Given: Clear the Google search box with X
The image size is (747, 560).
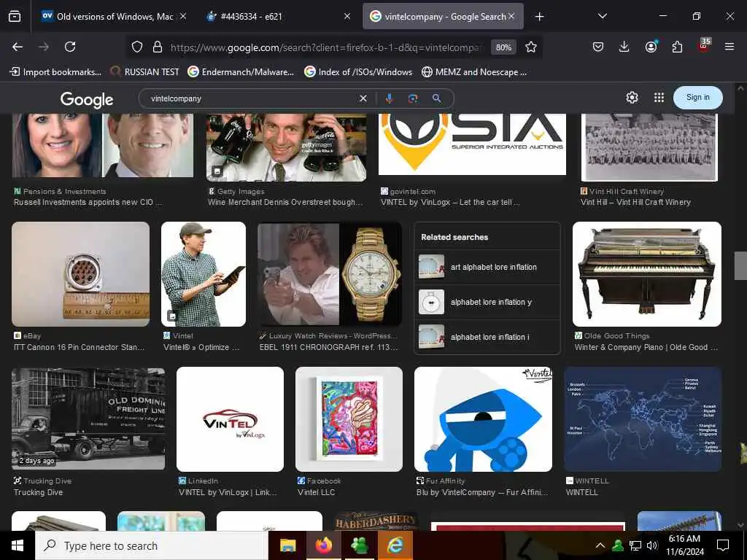Looking at the screenshot, I should pos(363,98).
